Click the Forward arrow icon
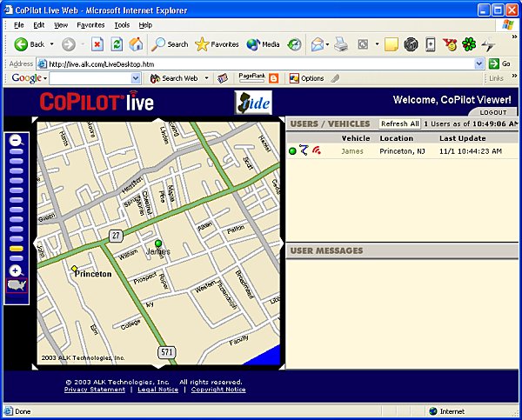This screenshot has width=522, height=420. pos(69,44)
